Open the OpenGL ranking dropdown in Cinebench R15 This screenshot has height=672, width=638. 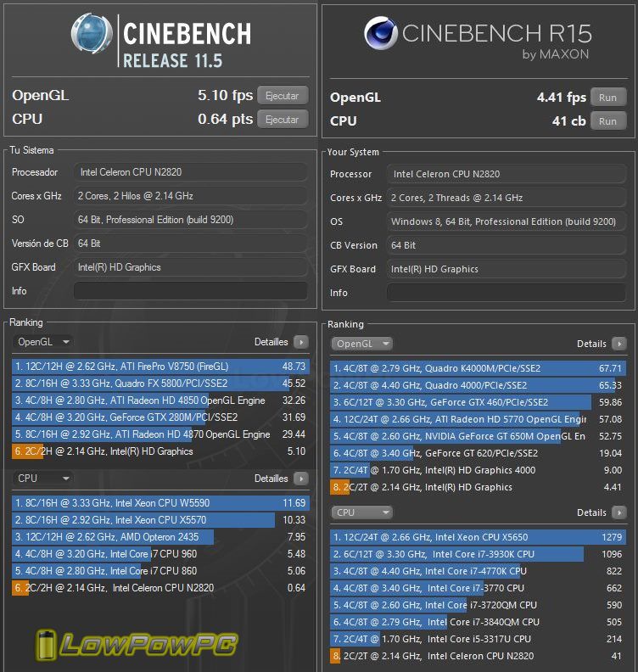click(361, 344)
